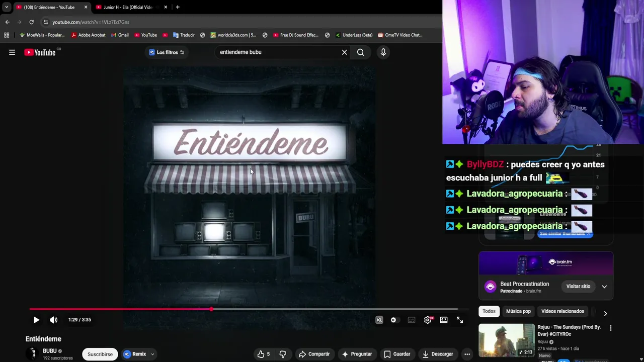Viewport: 644px width, 362px height.
Task: Click the address bar URL
Action: tap(91, 22)
